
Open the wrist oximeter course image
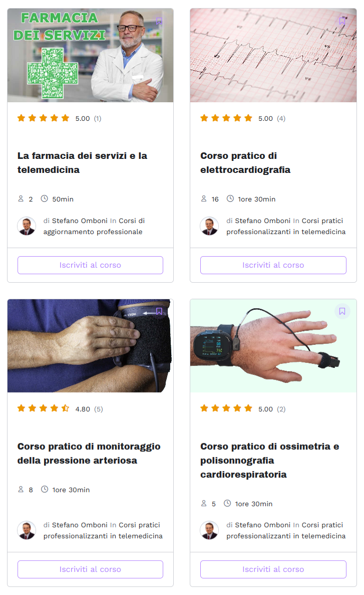tap(273, 346)
